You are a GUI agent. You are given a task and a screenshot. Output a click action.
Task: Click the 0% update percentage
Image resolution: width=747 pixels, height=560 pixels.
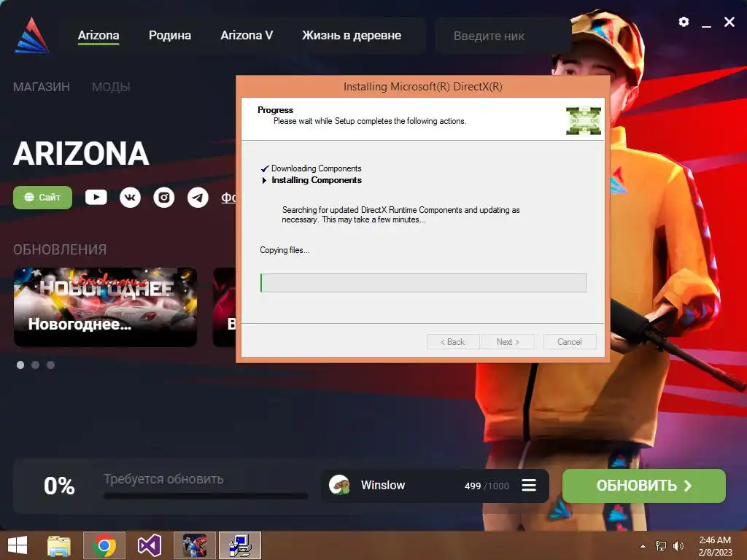coord(59,486)
